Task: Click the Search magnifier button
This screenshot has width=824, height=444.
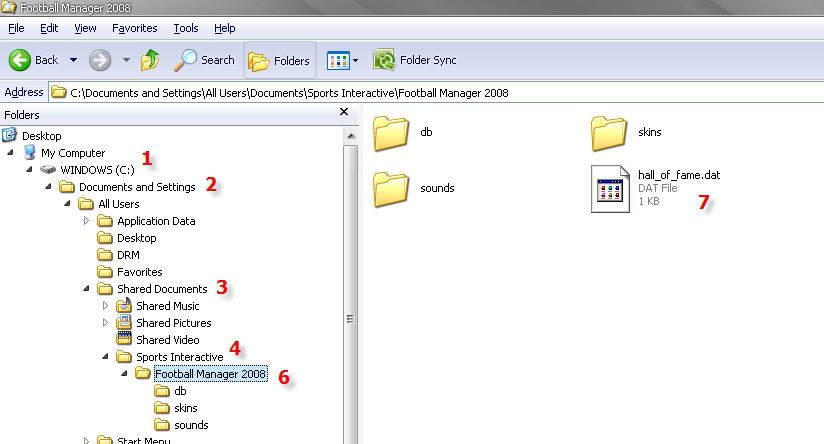Action: point(204,60)
